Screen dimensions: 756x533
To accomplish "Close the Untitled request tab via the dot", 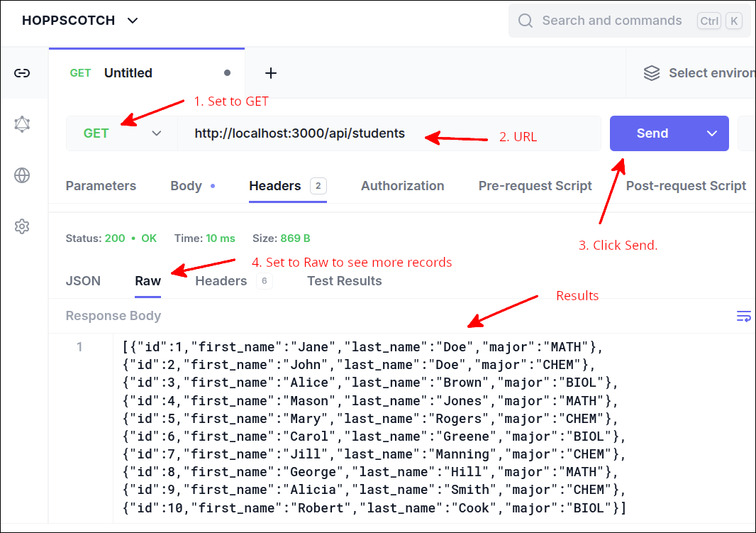I will pyautogui.click(x=227, y=73).
